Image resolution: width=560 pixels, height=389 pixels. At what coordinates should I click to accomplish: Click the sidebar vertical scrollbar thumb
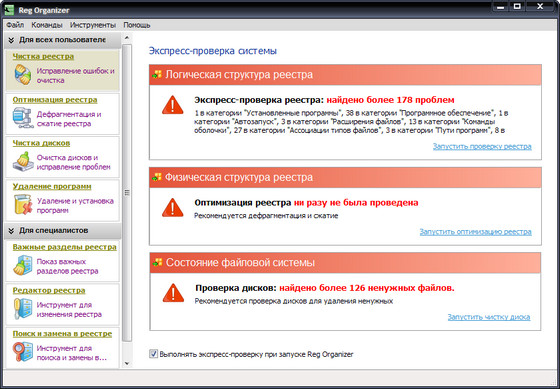pos(127,193)
